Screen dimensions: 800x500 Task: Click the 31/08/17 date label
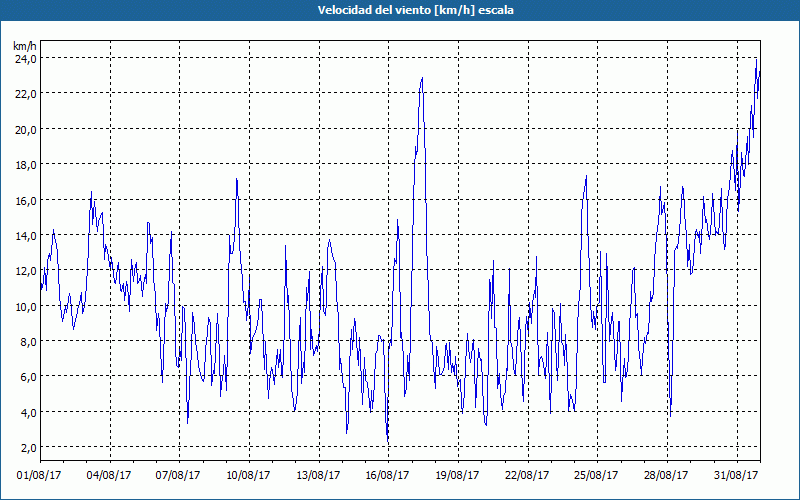[736, 475]
